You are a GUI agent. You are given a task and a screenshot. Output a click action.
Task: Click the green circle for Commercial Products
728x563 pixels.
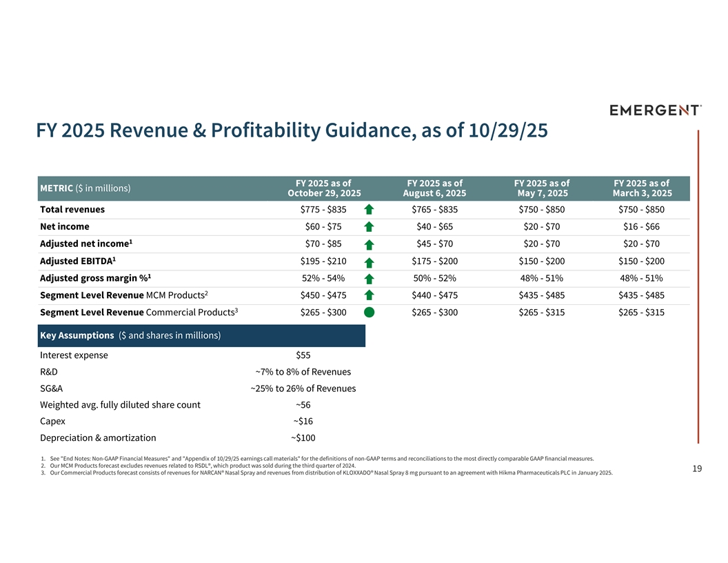coord(369,313)
